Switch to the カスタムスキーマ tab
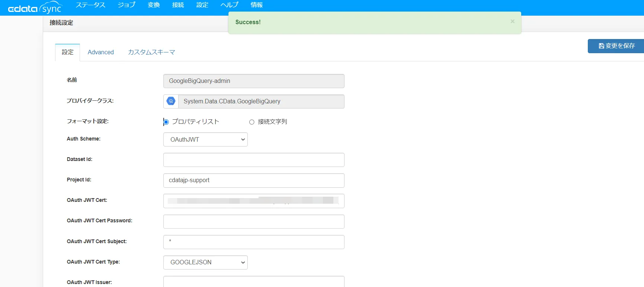This screenshot has width=644, height=287. click(151, 52)
